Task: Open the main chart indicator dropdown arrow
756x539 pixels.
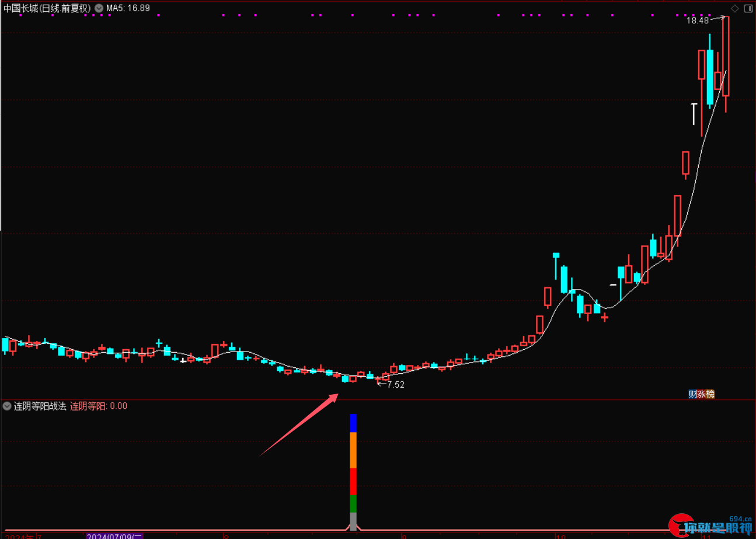Action: tap(98, 8)
